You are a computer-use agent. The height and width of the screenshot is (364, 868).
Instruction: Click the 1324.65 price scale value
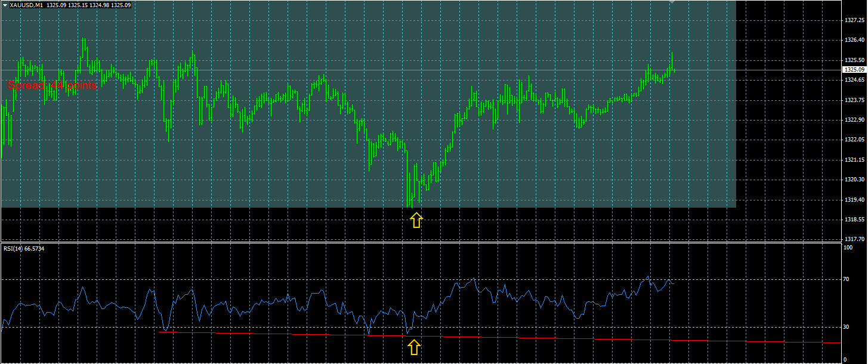click(855, 80)
